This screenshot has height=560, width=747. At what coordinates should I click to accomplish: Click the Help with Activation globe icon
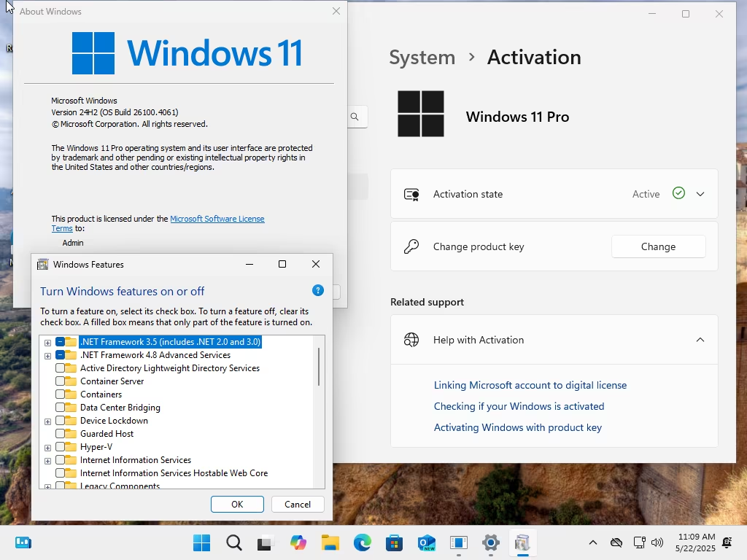pos(411,340)
